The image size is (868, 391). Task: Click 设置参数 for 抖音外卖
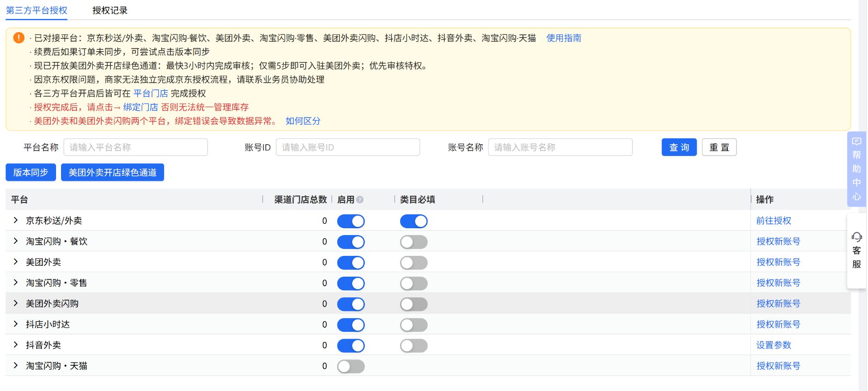click(774, 345)
